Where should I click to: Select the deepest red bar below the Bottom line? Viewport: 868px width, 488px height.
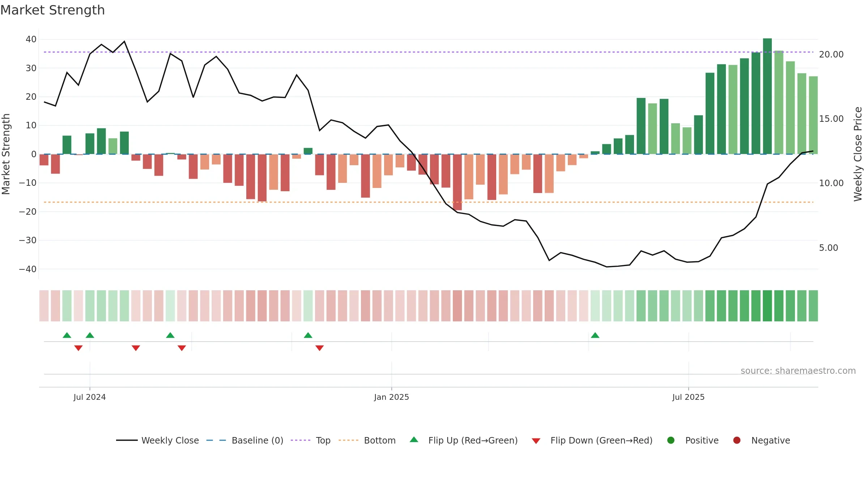[457, 182]
